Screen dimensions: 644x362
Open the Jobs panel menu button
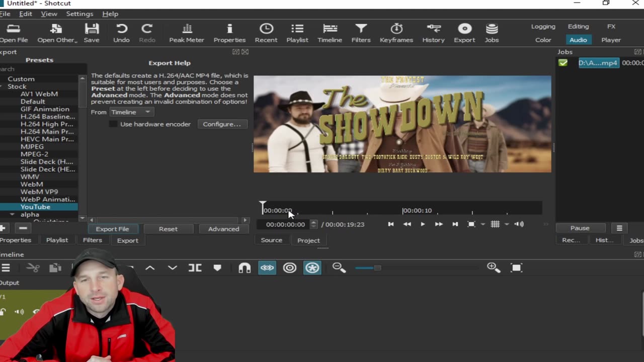[619, 228]
